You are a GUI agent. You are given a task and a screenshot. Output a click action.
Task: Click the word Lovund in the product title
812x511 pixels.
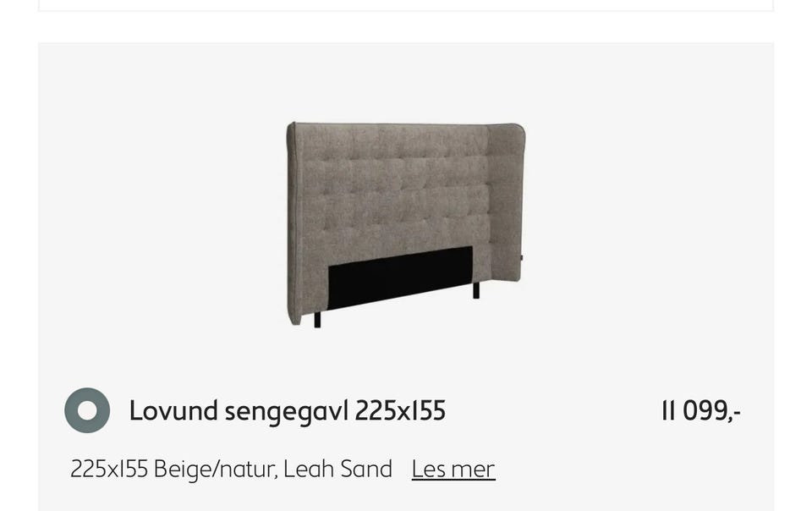point(173,410)
